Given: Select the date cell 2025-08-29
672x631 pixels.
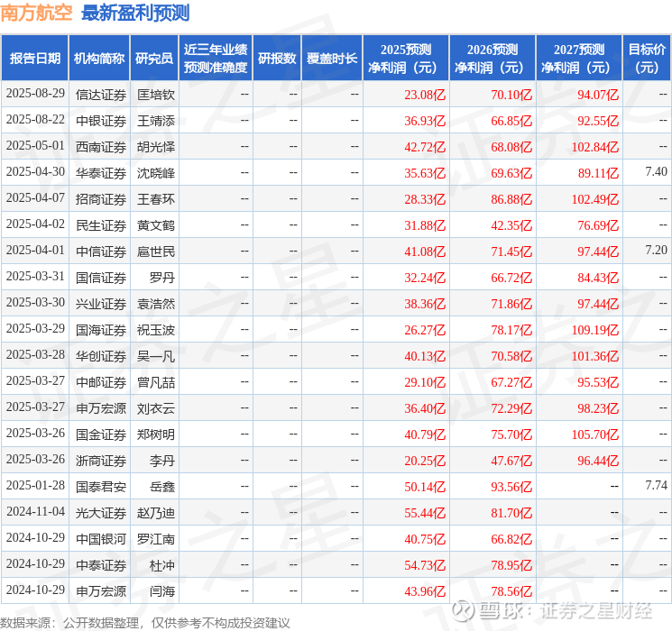Looking at the screenshot, I should click(x=35, y=94).
